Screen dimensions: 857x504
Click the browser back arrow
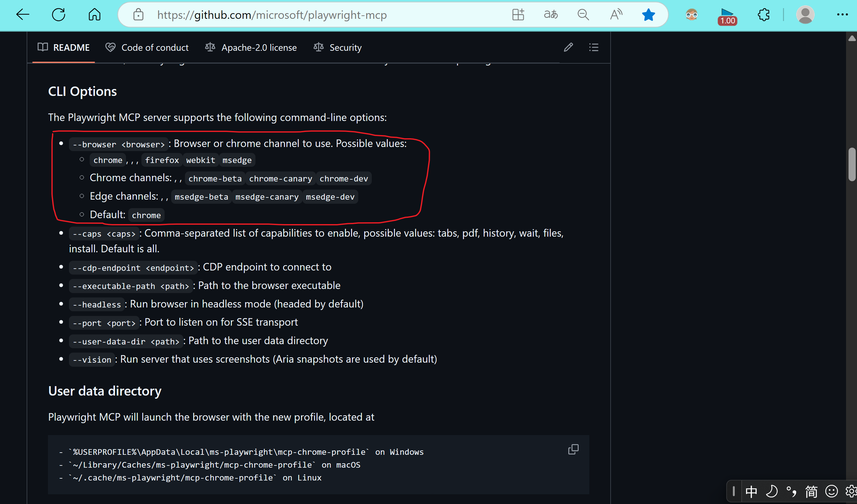click(x=23, y=15)
